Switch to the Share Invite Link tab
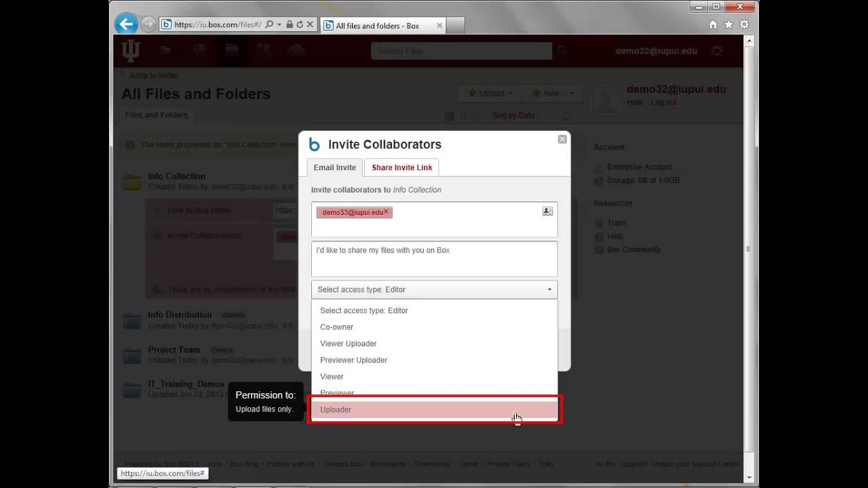 401,167
